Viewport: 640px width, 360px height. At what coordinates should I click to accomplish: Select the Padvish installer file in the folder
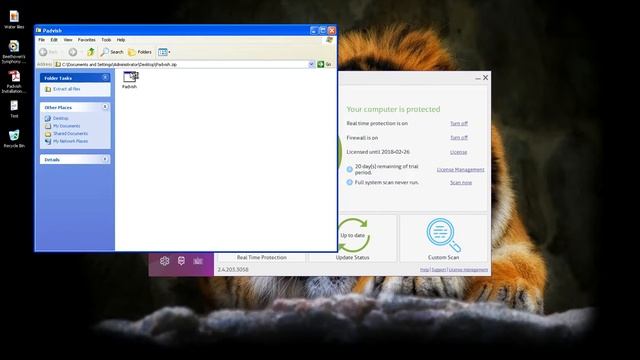(130, 80)
